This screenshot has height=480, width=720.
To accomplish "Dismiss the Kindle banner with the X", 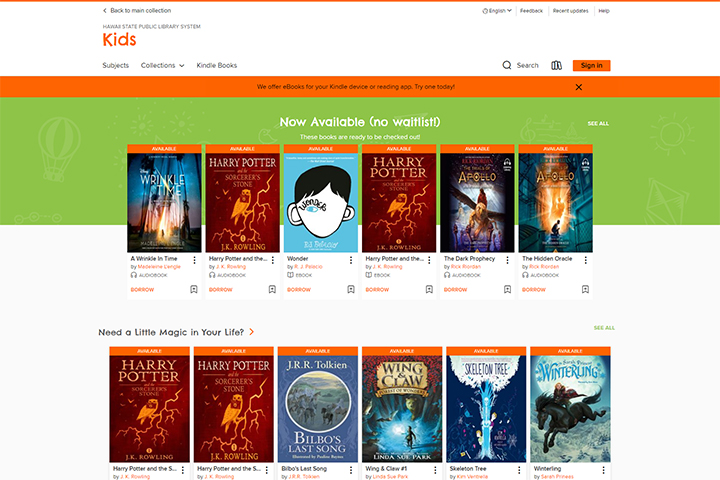I will [x=579, y=87].
